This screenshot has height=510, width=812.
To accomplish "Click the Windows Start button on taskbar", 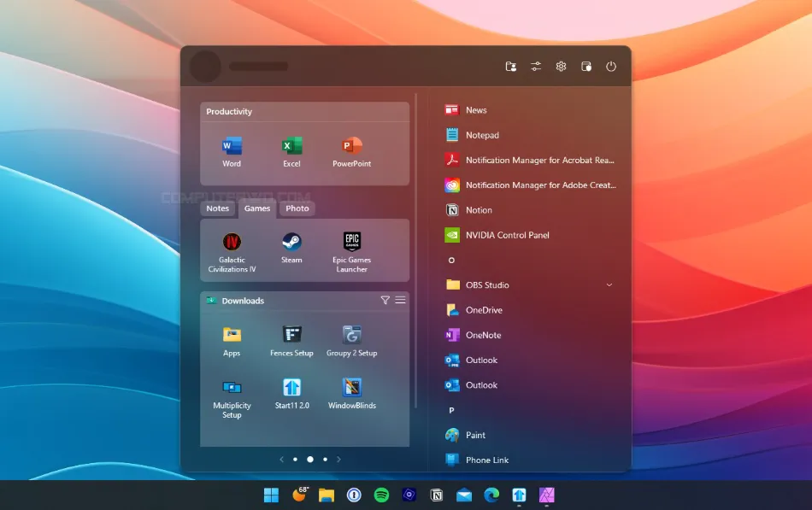I will 271,495.
